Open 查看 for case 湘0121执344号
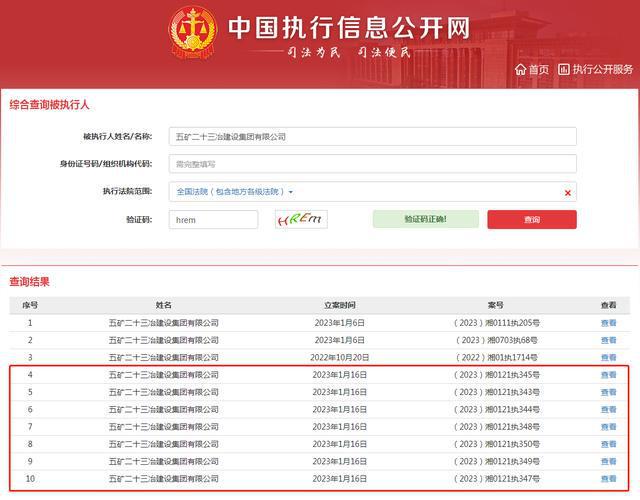This screenshot has width=640, height=500. [x=608, y=409]
